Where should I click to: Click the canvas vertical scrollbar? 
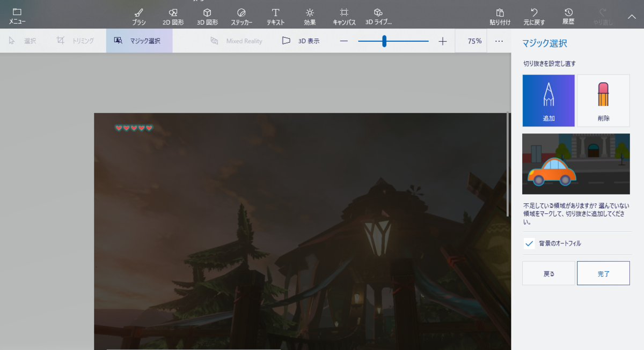[x=508, y=163]
